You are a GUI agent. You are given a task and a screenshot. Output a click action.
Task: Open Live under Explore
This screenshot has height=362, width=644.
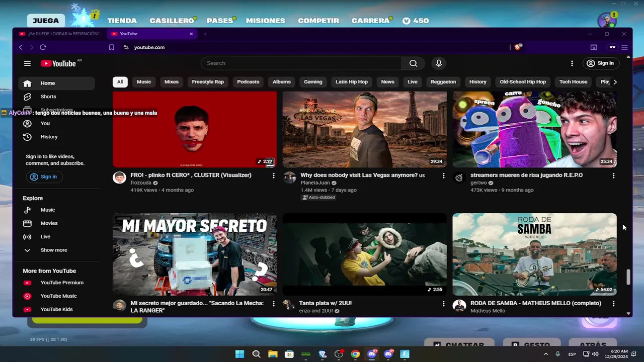click(x=56, y=237)
